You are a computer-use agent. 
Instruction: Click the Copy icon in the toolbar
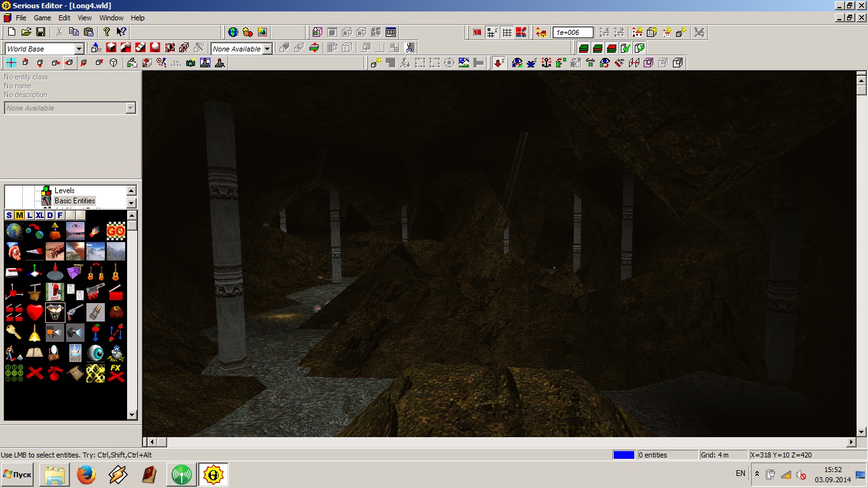coord(74,32)
